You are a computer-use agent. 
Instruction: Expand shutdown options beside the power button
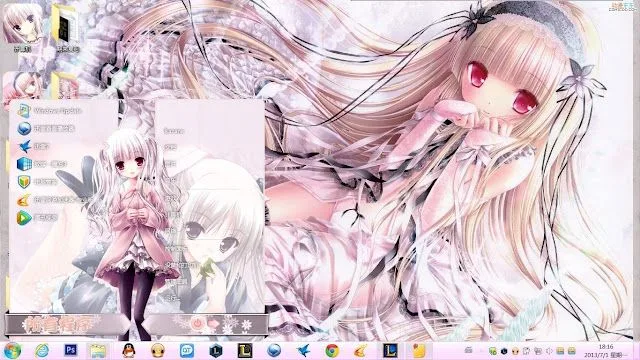click(x=214, y=324)
